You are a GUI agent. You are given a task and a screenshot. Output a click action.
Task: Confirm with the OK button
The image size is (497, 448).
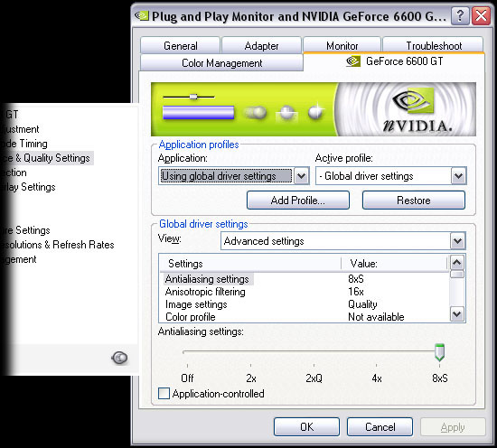point(306,426)
